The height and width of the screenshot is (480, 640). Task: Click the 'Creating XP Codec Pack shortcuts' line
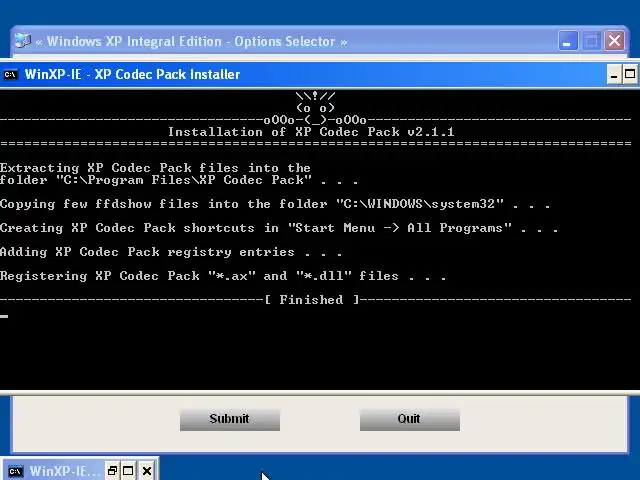[x=279, y=228]
